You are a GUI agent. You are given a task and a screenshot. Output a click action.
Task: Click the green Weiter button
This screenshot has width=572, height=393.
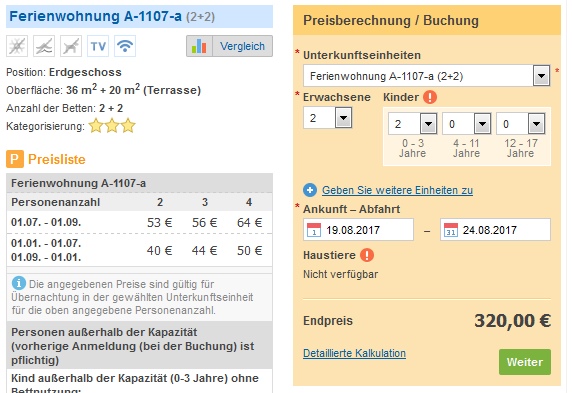(525, 362)
